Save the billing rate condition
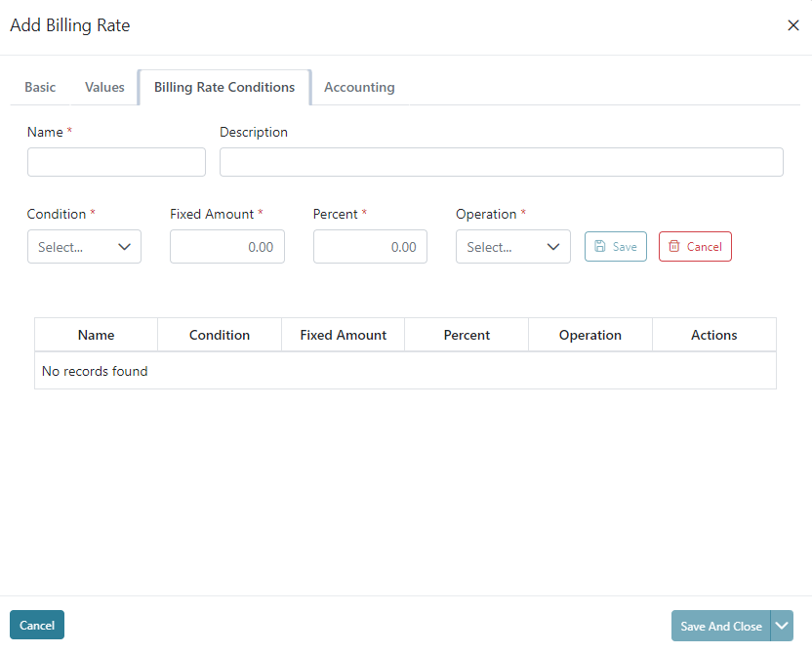812x653 pixels. tap(616, 247)
